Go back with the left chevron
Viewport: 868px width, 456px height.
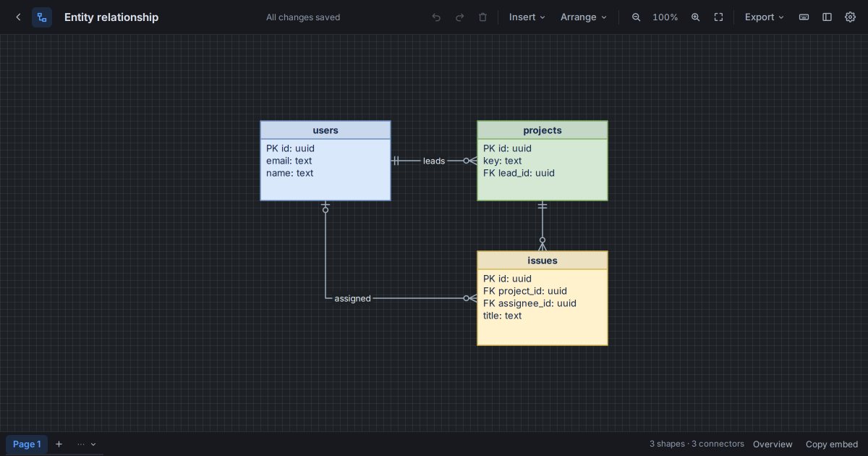point(18,17)
